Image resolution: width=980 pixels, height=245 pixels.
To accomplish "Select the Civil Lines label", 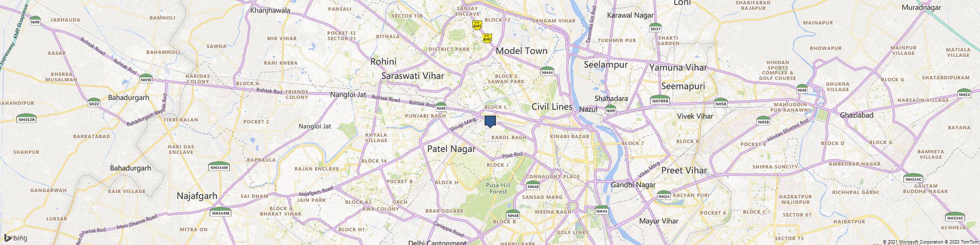I will (552, 107).
